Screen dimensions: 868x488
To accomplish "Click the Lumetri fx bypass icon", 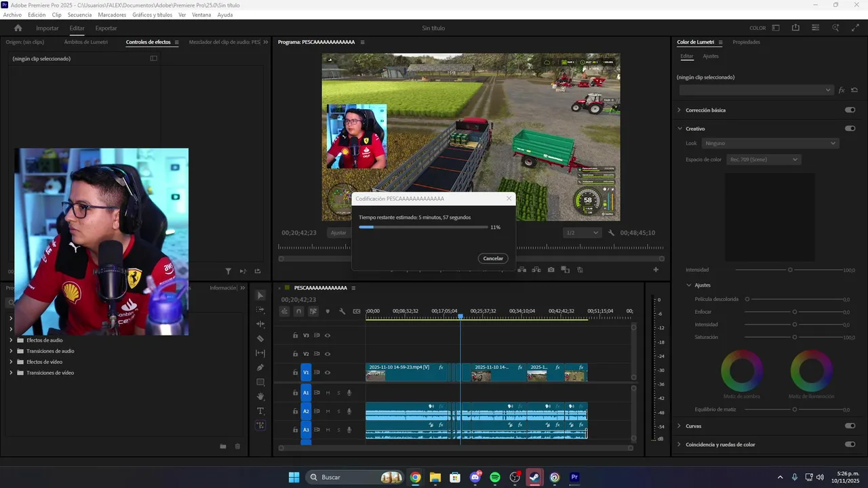I will 842,89.
